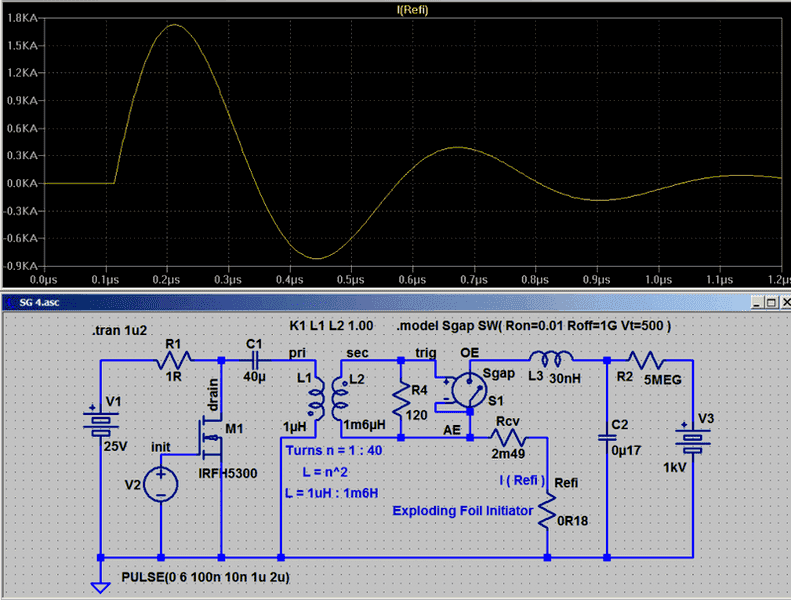Select the C1 40µ capacitor symbol
This screenshot has height=600, width=791.
[x=254, y=360]
